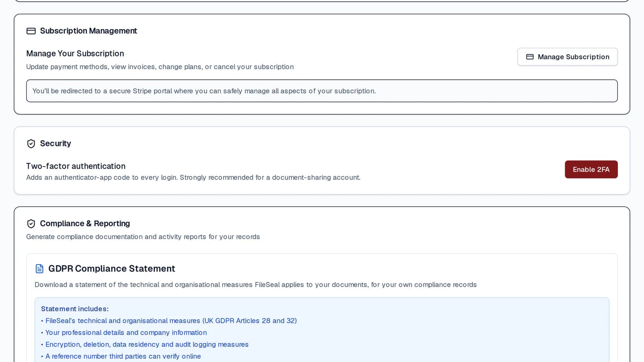Click the shield icon next to Security

click(31, 144)
